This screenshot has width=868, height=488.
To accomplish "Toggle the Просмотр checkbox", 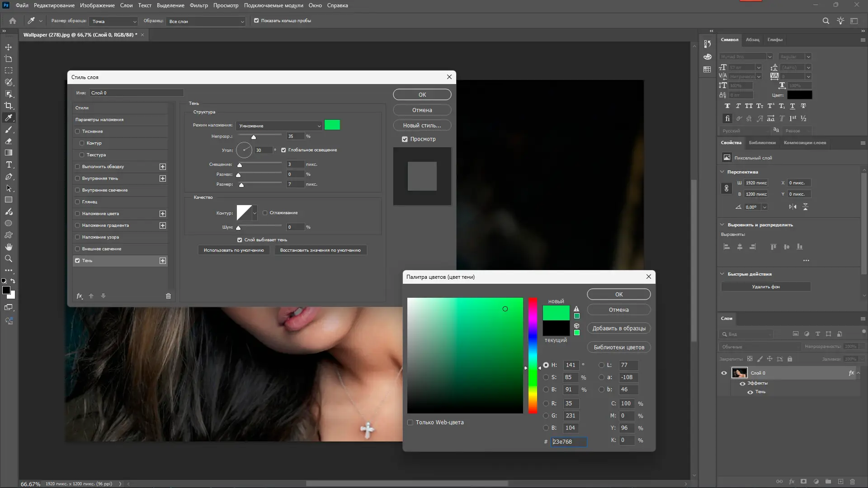I will [x=405, y=139].
